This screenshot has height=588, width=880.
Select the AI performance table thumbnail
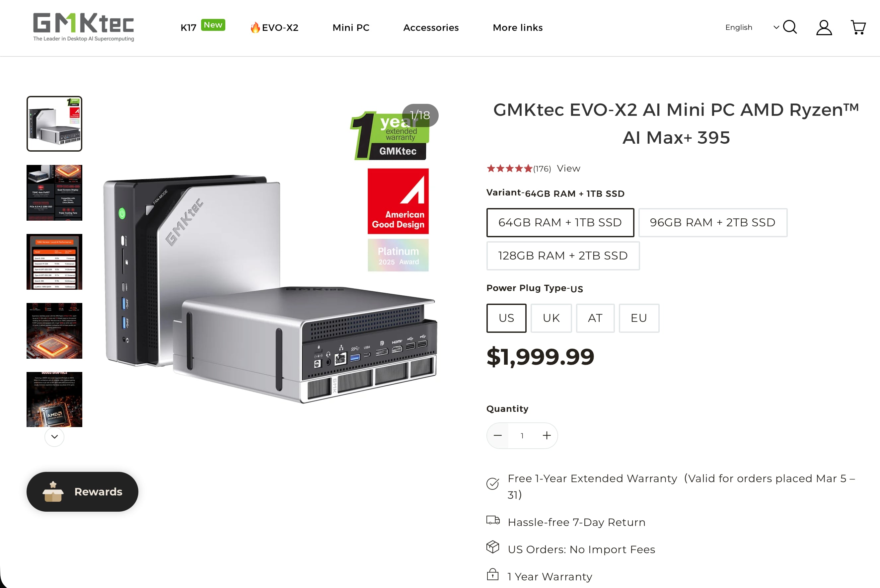(54, 262)
